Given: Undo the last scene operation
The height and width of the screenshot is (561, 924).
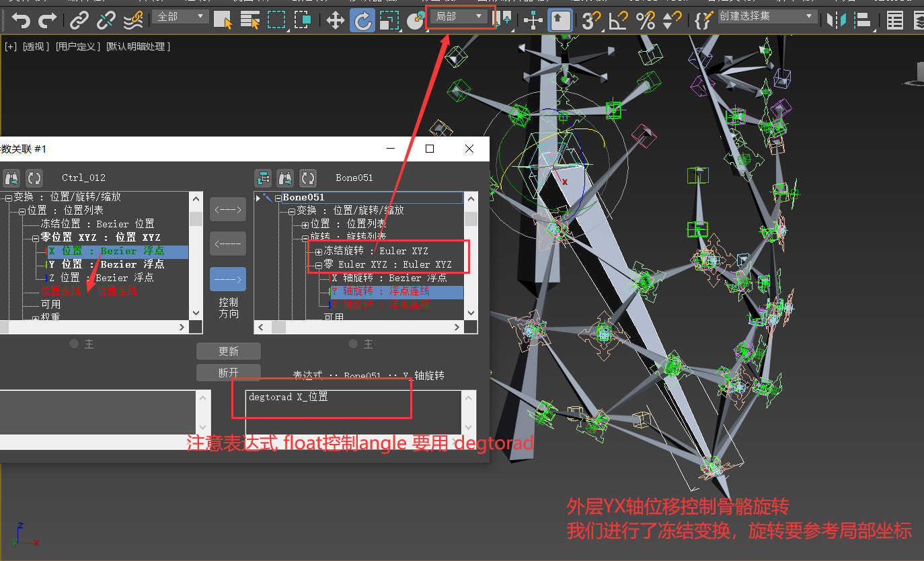Looking at the screenshot, I should 20,20.
